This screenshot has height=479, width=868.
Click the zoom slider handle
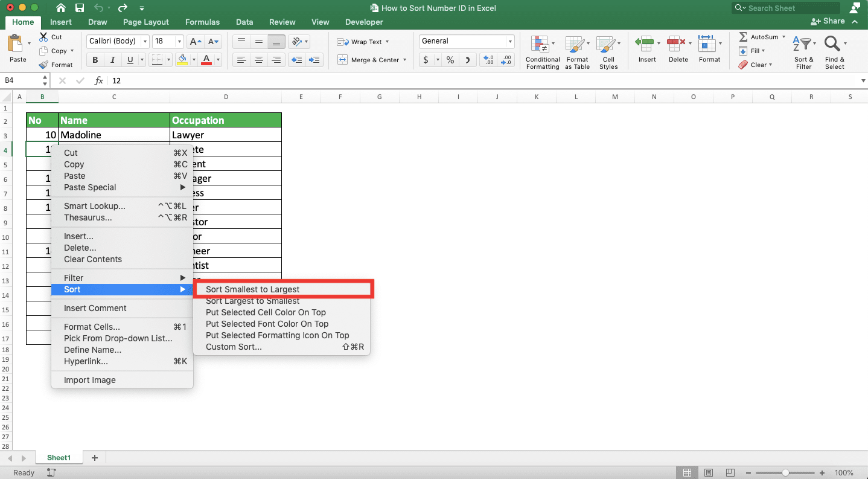785,473
